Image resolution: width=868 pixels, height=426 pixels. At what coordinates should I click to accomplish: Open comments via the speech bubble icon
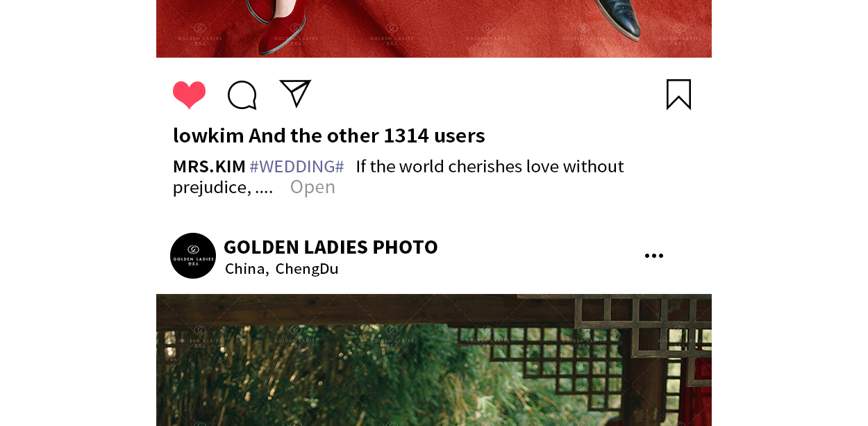coord(242,95)
